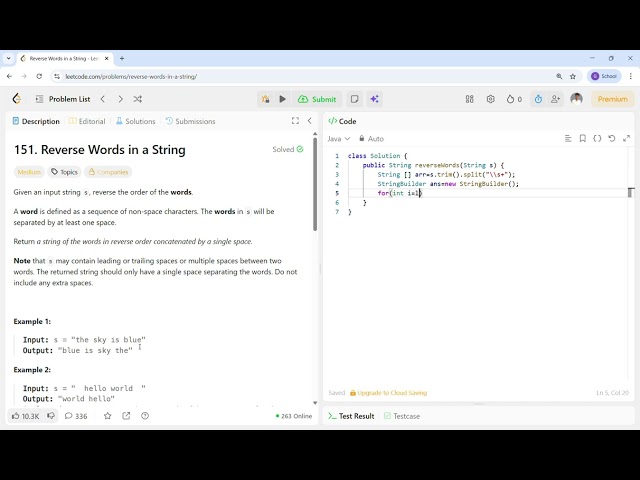The width and height of the screenshot is (640, 480).
Task: Collapse the description panel chevron
Action: (x=309, y=121)
